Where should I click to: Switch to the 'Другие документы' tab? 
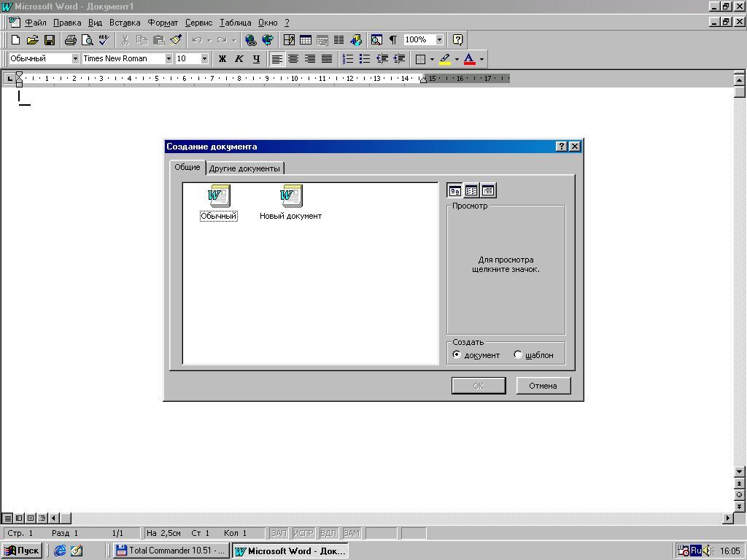tap(244, 168)
